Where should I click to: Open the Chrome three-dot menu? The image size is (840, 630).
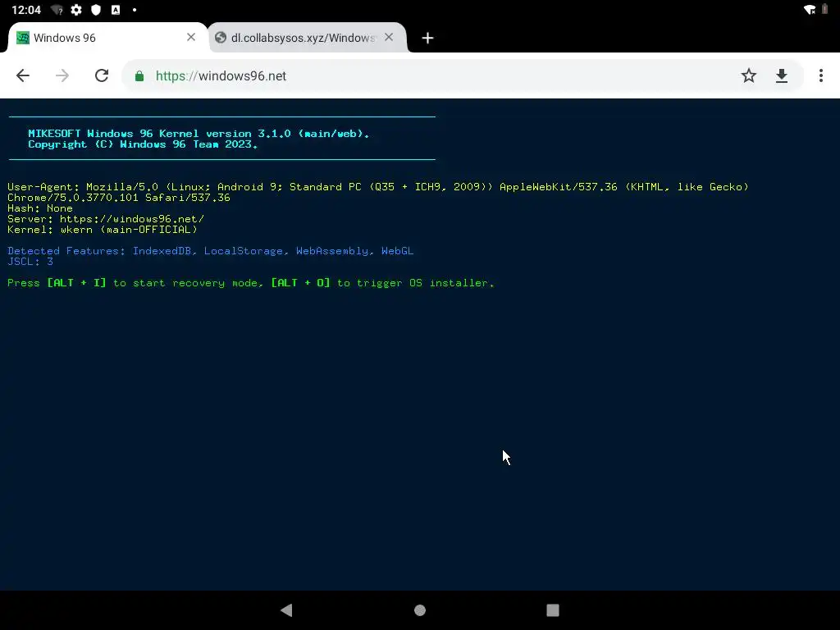click(x=820, y=75)
